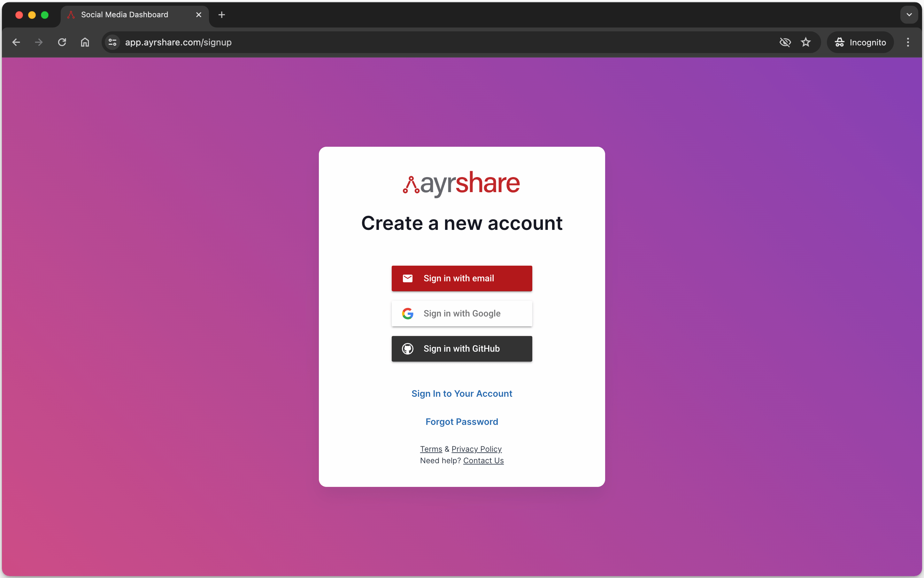Image resolution: width=924 pixels, height=578 pixels.
Task: Click the Incognito mode indicator button
Action: [x=861, y=42]
